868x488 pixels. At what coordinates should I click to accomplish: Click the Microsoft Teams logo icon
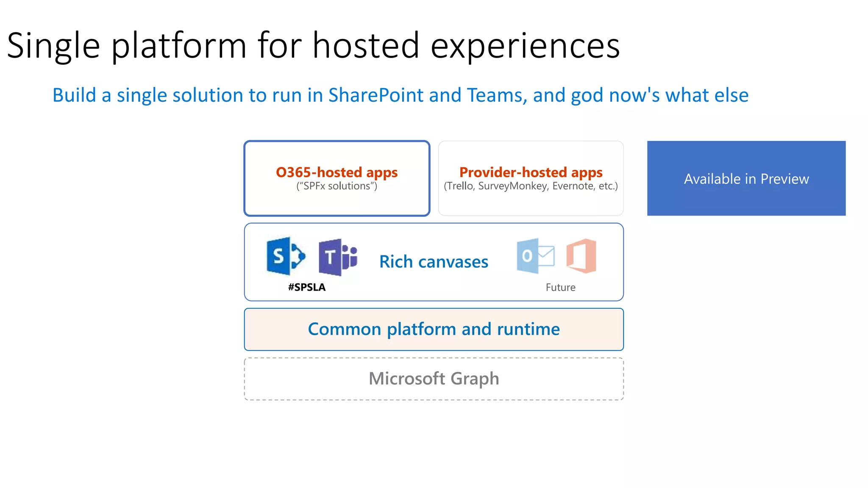(x=338, y=257)
